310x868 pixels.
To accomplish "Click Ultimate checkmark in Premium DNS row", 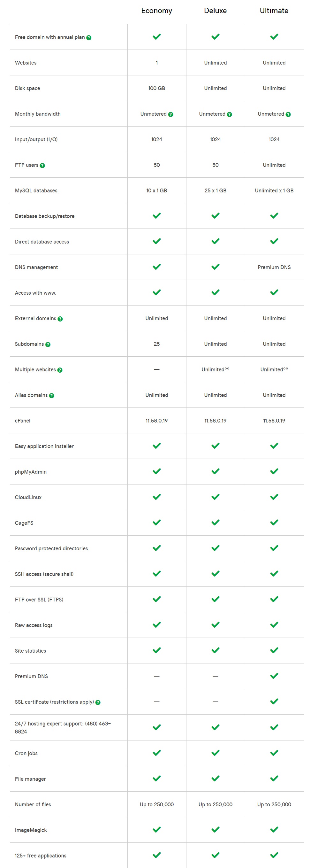I will [x=274, y=676].
